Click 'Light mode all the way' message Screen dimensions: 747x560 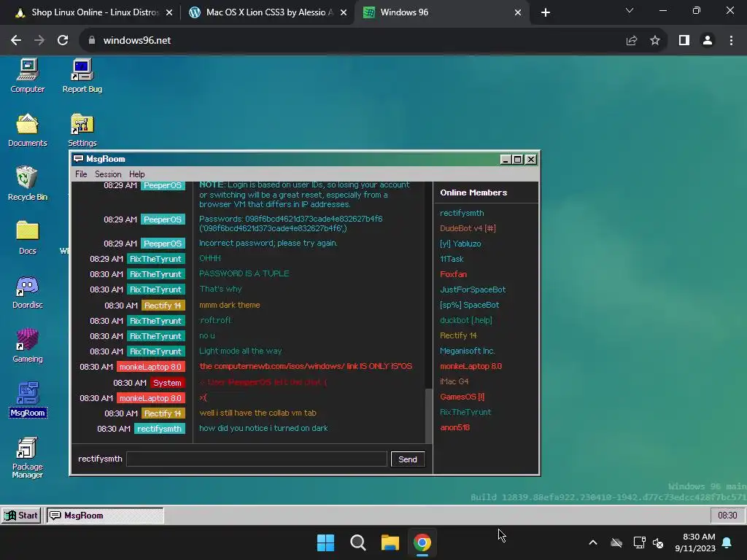[x=240, y=351]
